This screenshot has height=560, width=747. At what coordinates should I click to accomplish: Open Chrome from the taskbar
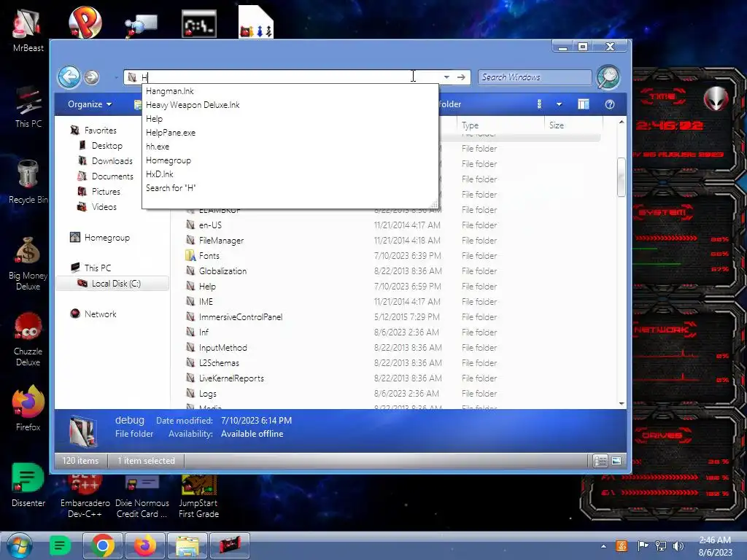(103, 545)
